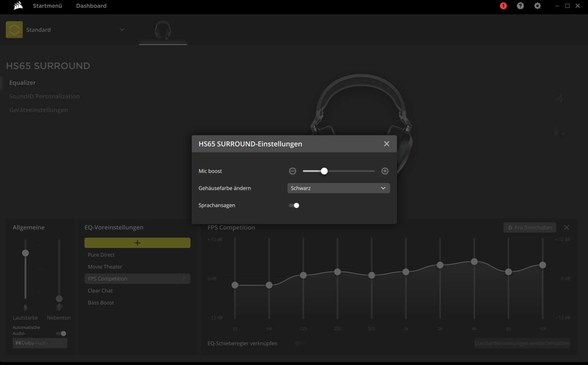Open the Dolby Audio dropdown
Image resolution: width=588 pixels, height=365 pixels.
point(40,343)
